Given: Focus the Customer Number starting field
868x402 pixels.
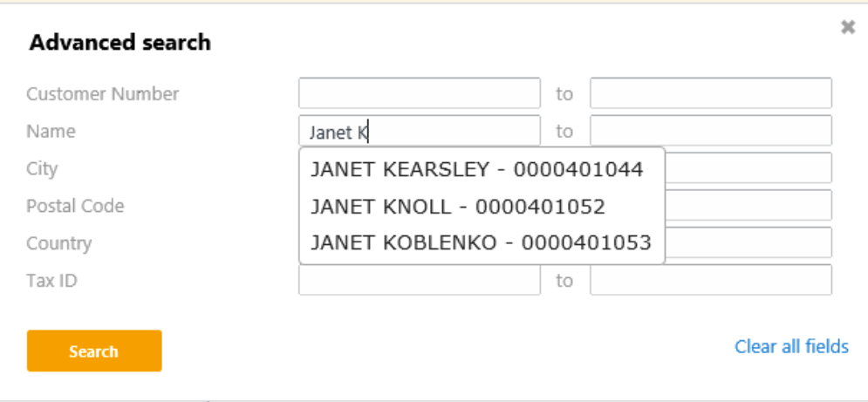Looking at the screenshot, I should [419, 93].
